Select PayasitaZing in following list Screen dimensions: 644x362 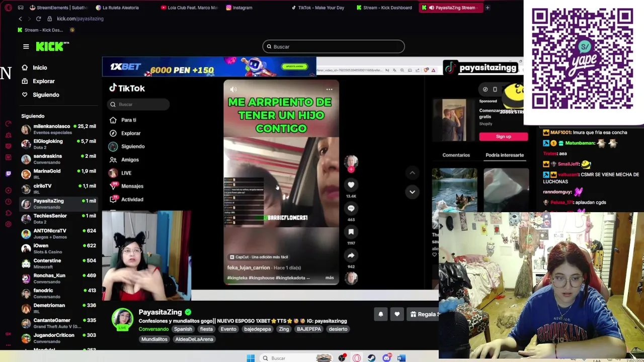pos(58,204)
